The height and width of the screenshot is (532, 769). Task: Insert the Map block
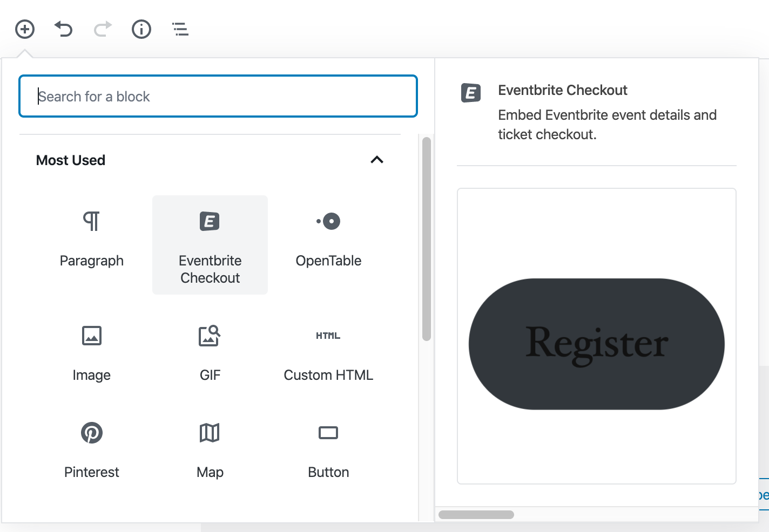pyautogui.click(x=210, y=450)
